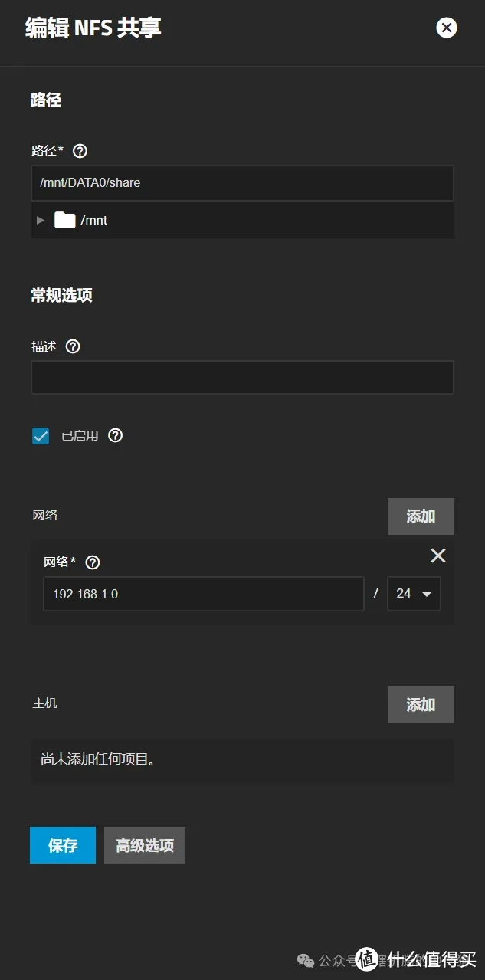Open the 网络 field help icon
Viewport: 485px width, 980px height.
tap(92, 562)
